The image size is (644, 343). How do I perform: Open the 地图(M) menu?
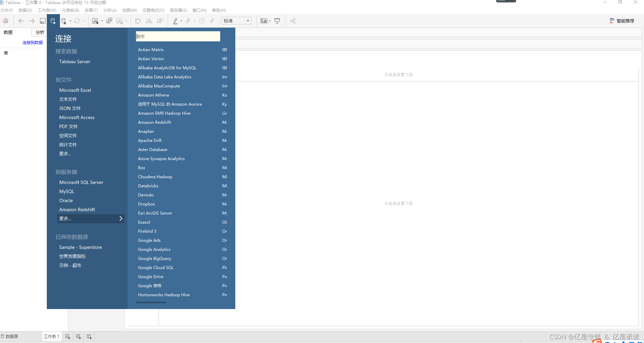(x=130, y=10)
